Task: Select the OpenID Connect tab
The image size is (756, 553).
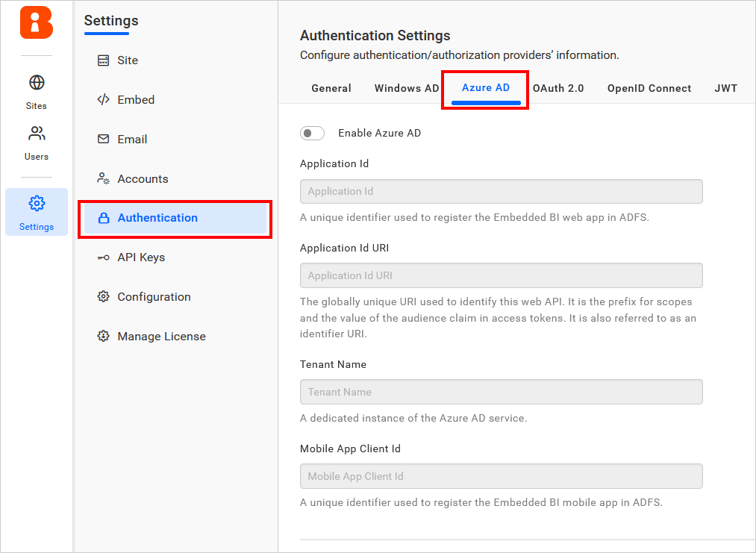Action: click(649, 88)
